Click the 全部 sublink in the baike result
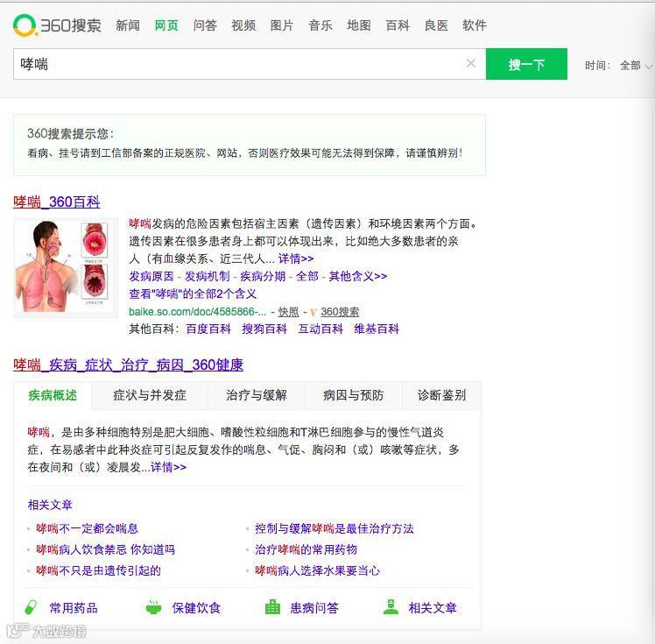 click(307, 276)
